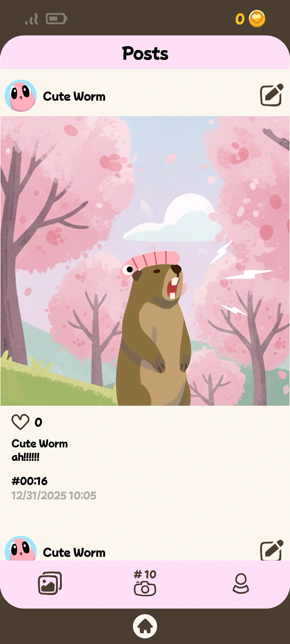The height and width of the screenshot is (644, 290).
Task: Tap the edit icon on second post
Action: pyautogui.click(x=271, y=551)
